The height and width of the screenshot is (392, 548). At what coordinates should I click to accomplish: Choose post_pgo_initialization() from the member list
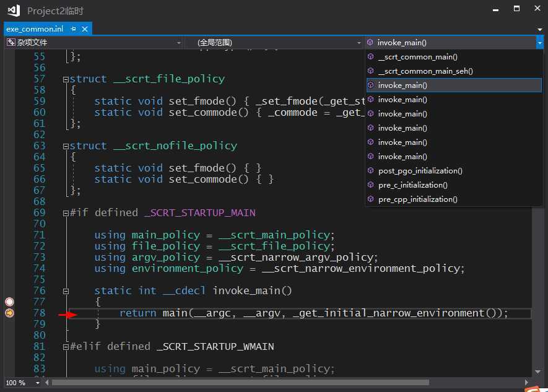coord(454,171)
